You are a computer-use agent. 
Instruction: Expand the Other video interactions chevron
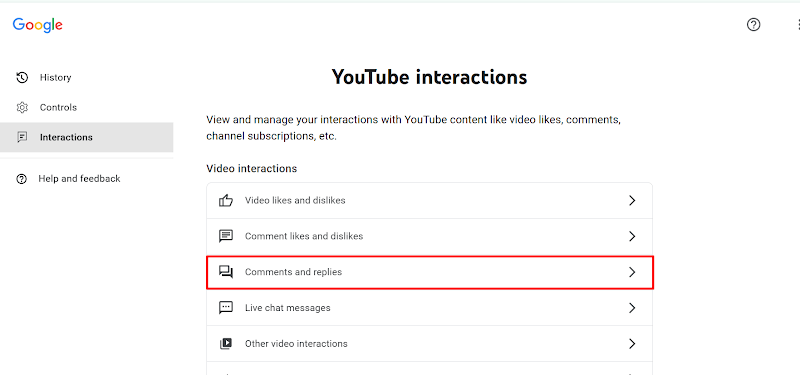[632, 344]
